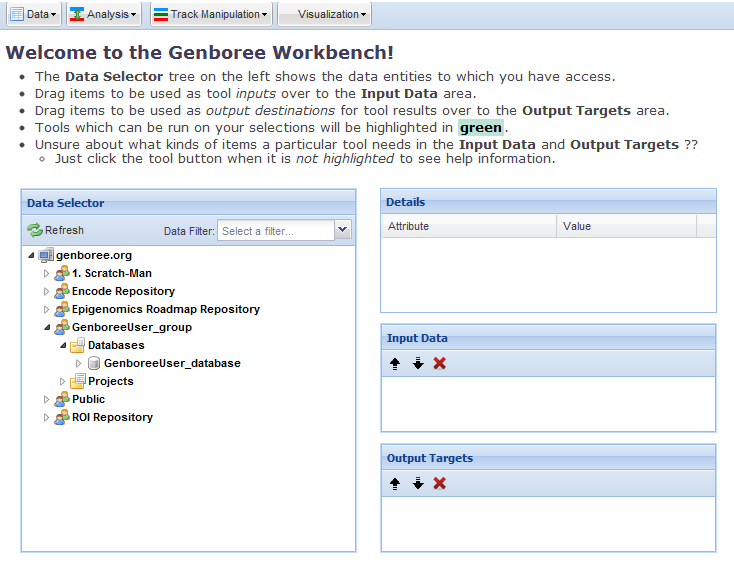The image size is (734, 564).
Task: Click move-down arrow icon in Input Data
Action: [x=418, y=363]
